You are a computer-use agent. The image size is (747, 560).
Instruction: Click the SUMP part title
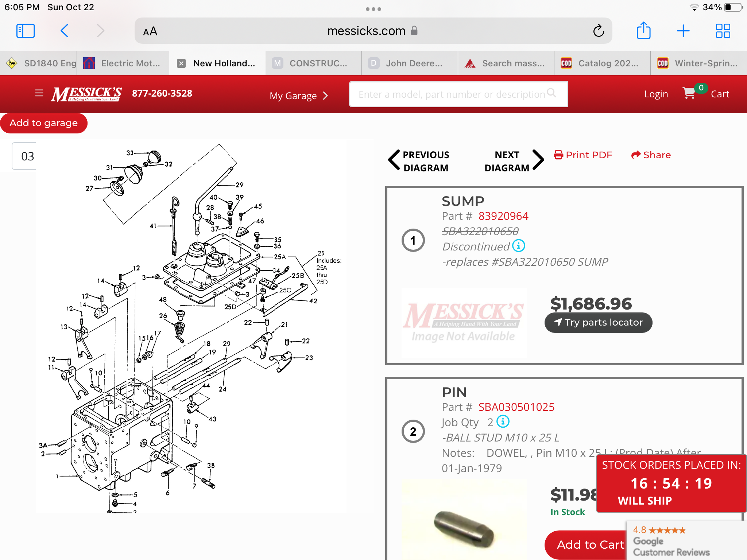(x=462, y=201)
